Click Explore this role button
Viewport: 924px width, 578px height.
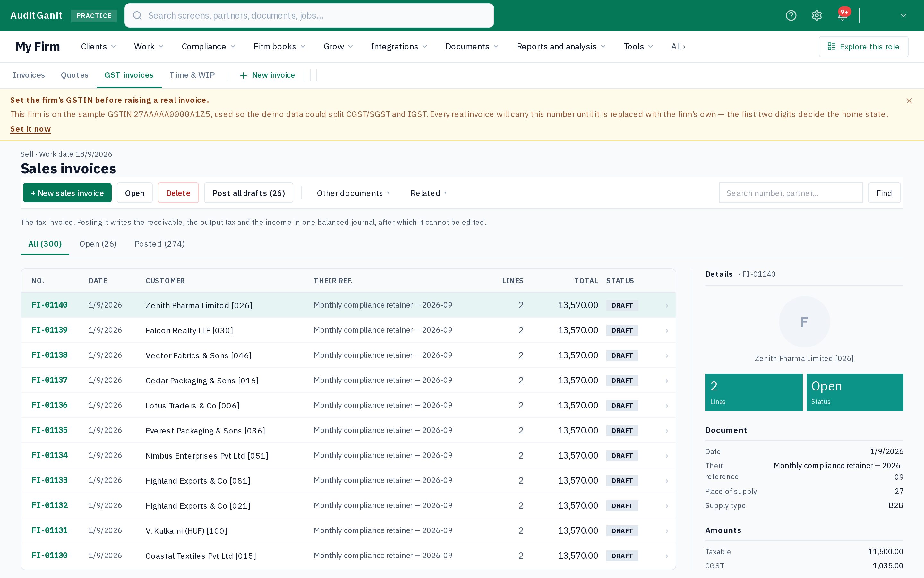863,46
